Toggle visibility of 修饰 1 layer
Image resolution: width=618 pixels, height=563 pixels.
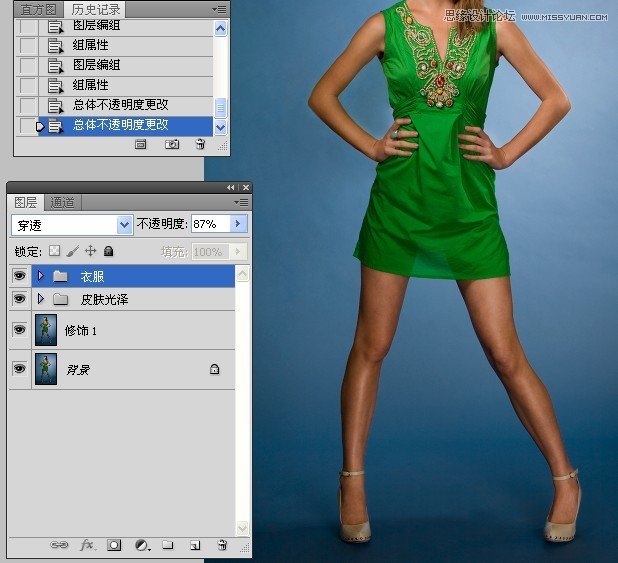(x=19, y=330)
